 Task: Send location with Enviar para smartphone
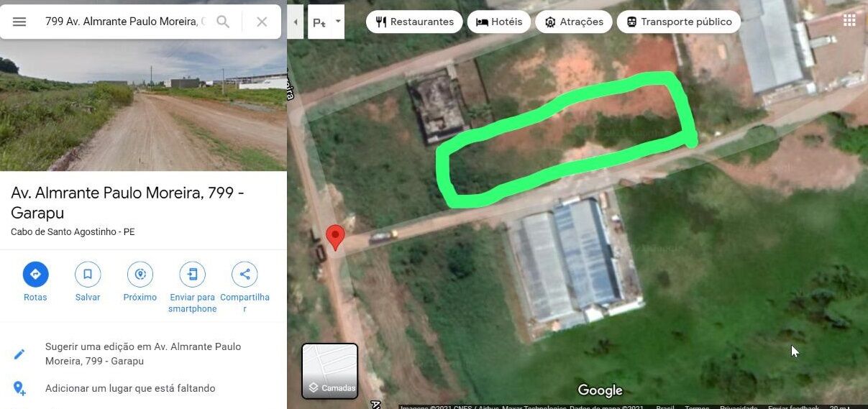point(192,274)
